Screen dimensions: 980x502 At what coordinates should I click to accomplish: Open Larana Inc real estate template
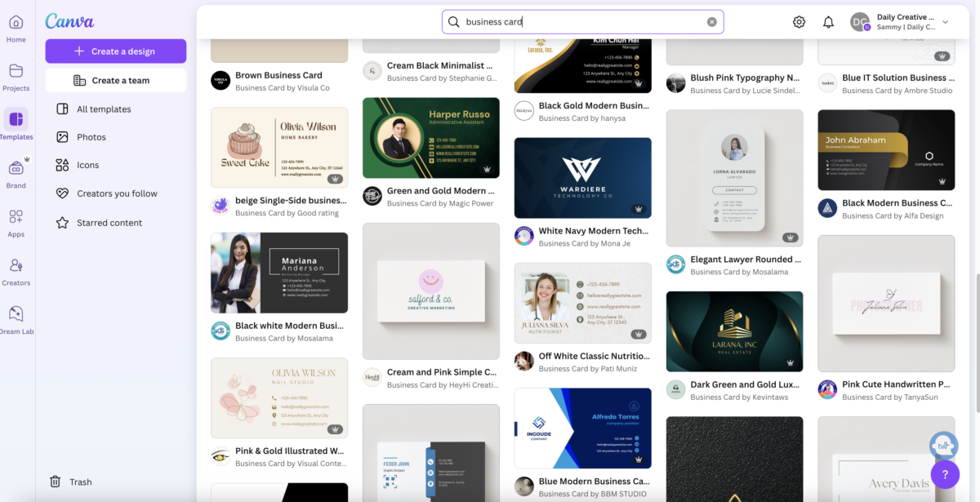(734, 331)
